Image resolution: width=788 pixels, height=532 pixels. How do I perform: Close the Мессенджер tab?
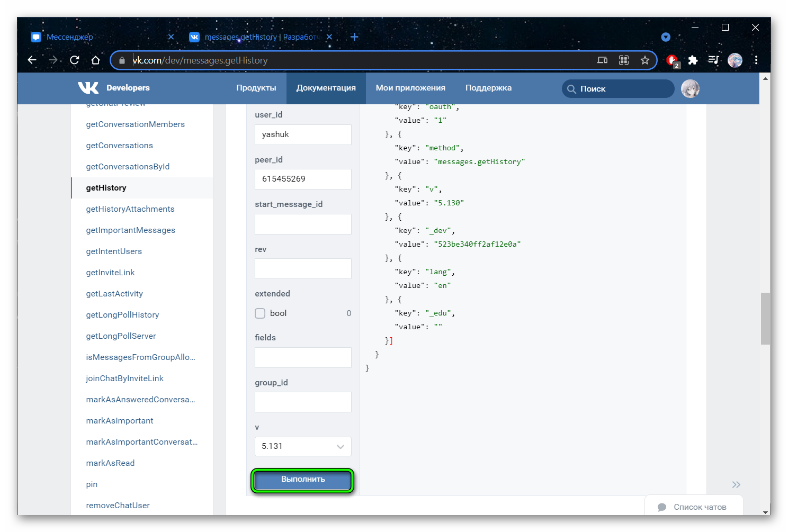click(171, 37)
